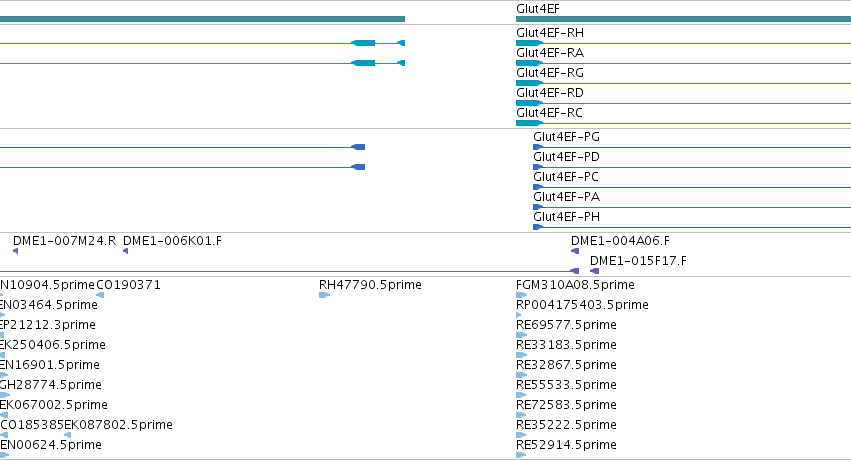Click the Glut4EF-PH CDS arrow glyph
The height and width of the screenshot is (460, 851).
[538, 227]
